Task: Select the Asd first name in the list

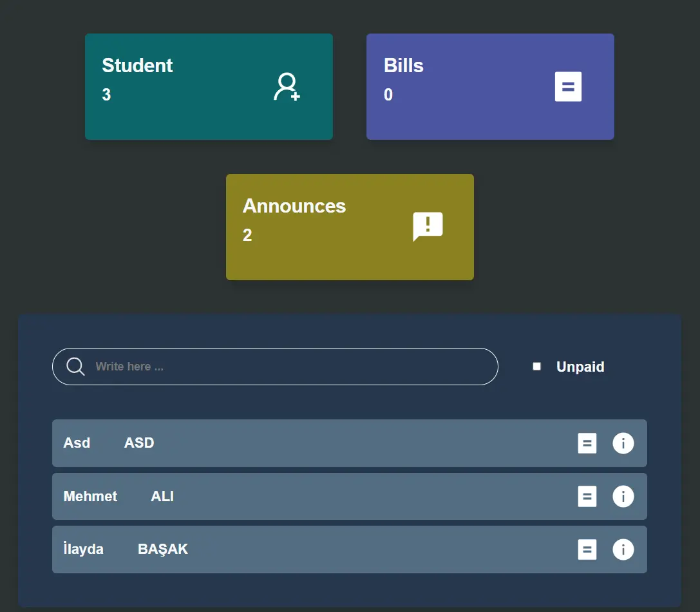Action: tap(77, 443)
